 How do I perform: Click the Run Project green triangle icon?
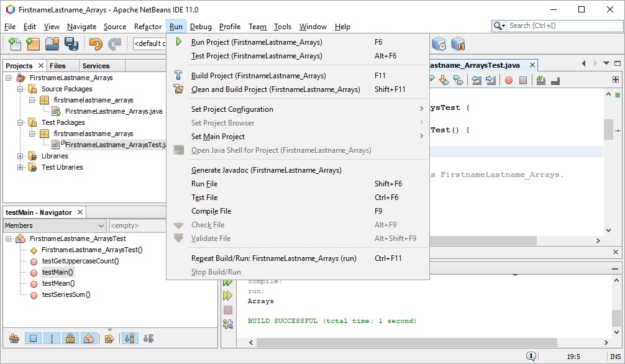[178, 42]
